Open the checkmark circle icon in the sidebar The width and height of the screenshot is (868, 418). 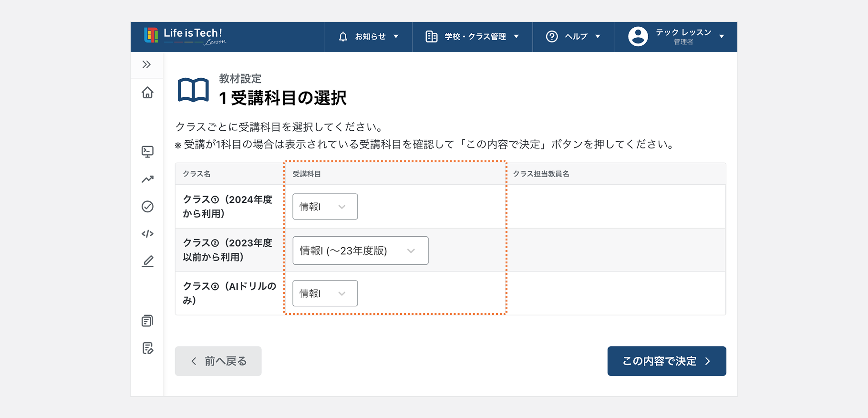(x=147, y=207)
